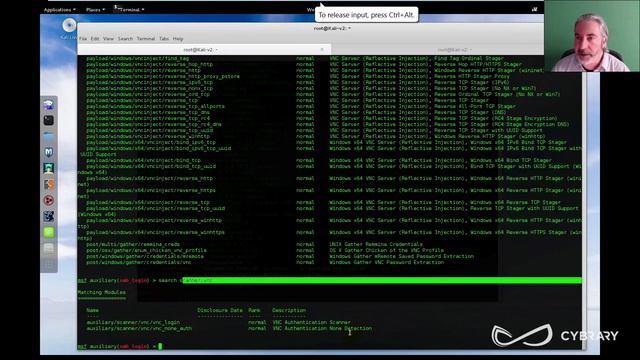Click post/windows/gather/credentials/mremote line
This screenshot has width=640, height=360.
(x=280, y=256)
